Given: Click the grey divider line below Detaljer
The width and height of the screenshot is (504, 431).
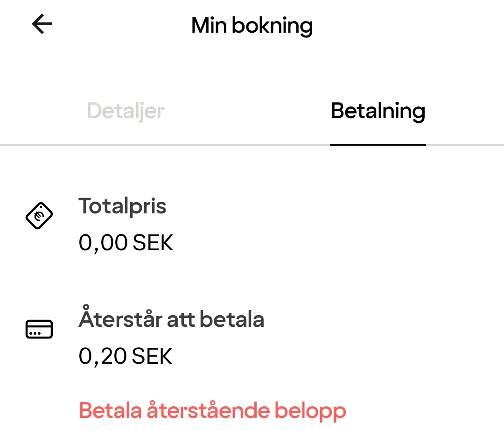Looking at the screenshot, I should 126,145.
